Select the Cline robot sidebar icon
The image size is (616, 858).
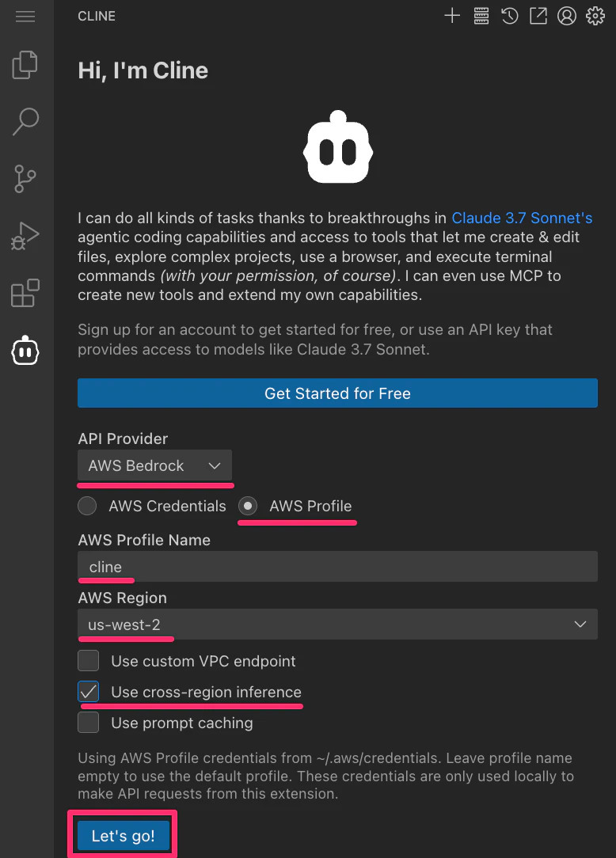25,351
